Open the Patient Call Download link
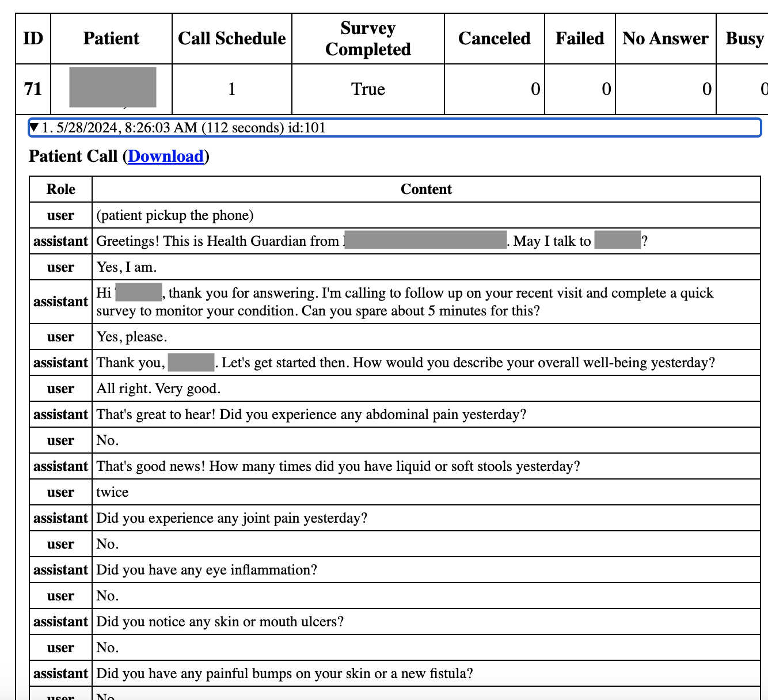The image size is (768, 700). point(166,157)
